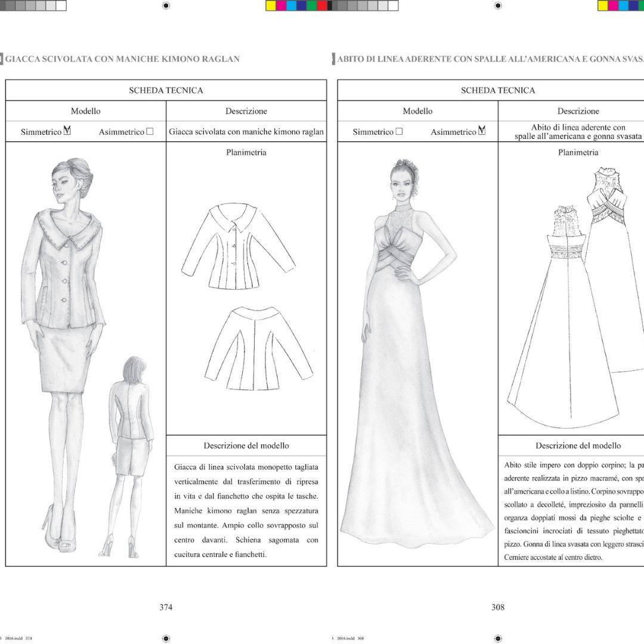
Task: Click the cell "Giacca scivolata con maniche kimono raglan"
Action: (246, 132)
